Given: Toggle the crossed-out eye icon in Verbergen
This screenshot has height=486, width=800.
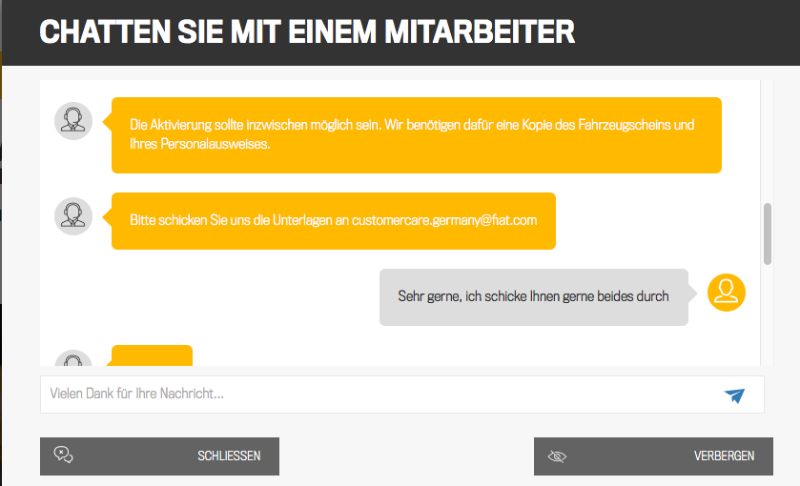Looking at the screenshot, I should (x=557, y=456).
